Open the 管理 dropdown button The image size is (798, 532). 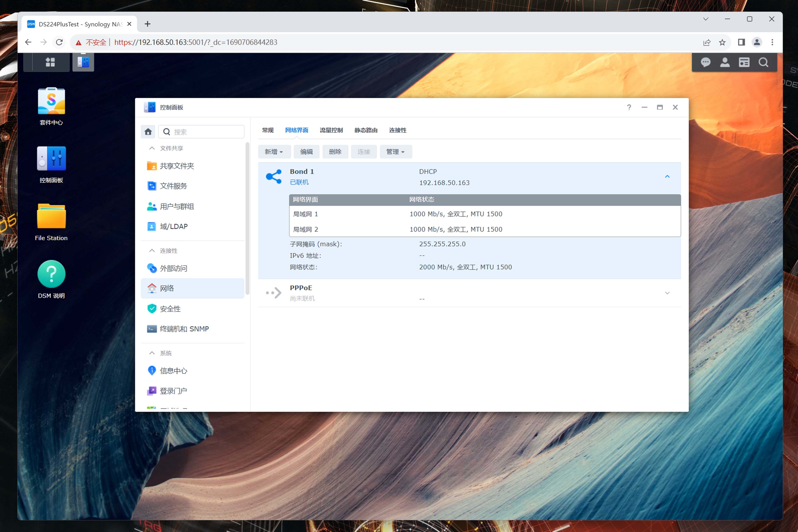(x=396, y=152)
